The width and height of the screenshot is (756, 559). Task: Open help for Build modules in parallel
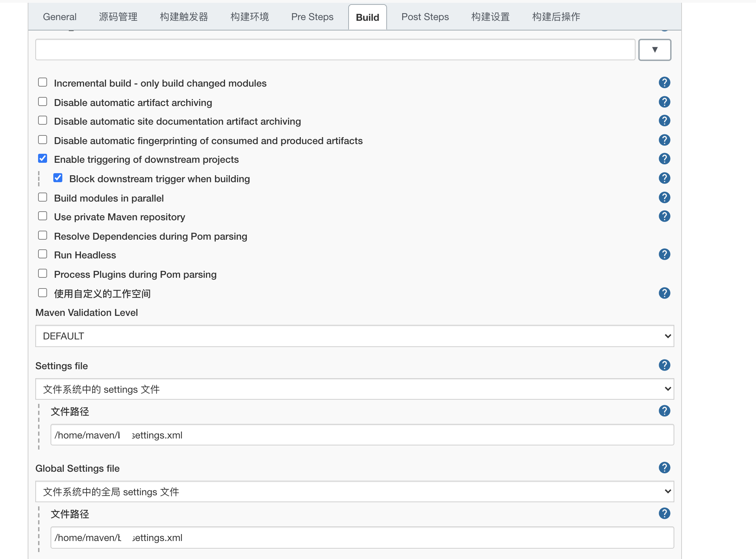pyautogui.click(x=664, y=197)
